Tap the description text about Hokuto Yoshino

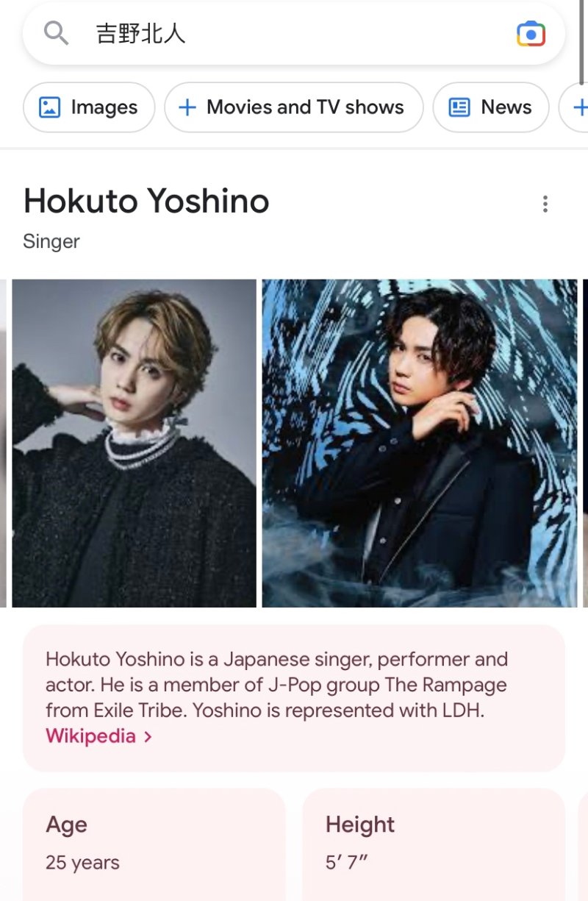click(276, 685)
